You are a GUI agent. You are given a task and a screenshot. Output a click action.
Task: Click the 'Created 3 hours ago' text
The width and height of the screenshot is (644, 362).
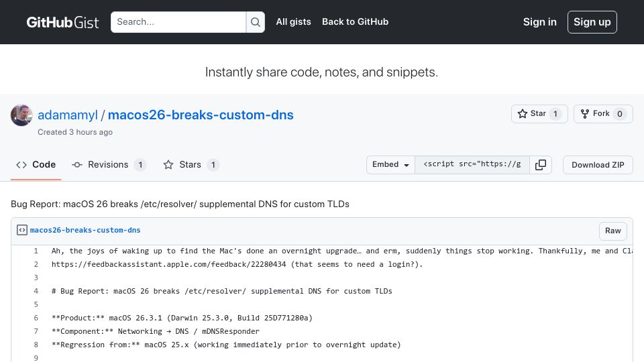[x=75, y=132]
